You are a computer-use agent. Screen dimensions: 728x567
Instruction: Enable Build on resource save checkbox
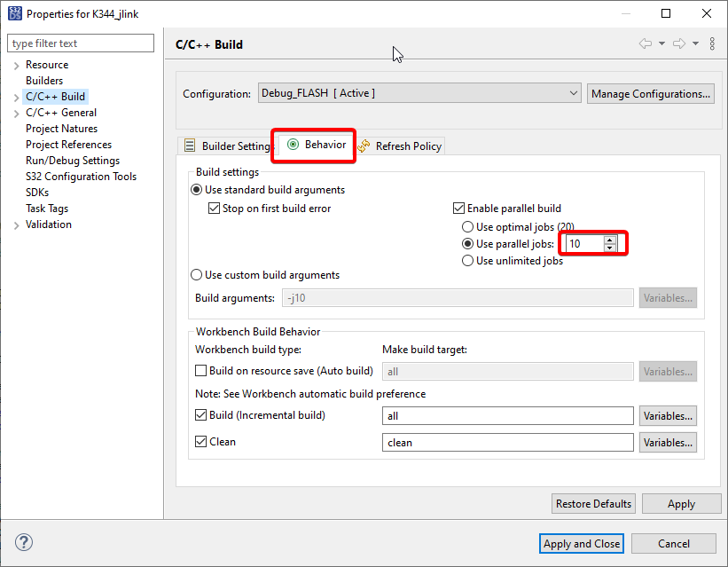pyautogui.click(x=200, y=371)
